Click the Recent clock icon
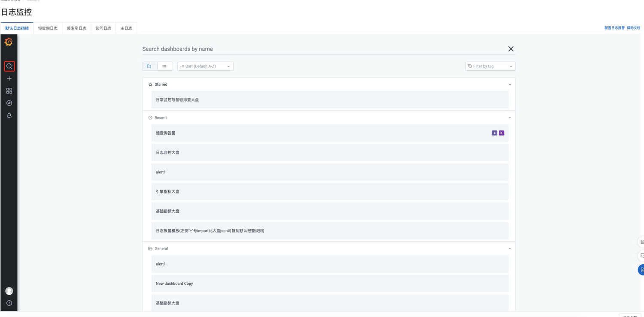The image size is (644, 317). coord(150,118)
